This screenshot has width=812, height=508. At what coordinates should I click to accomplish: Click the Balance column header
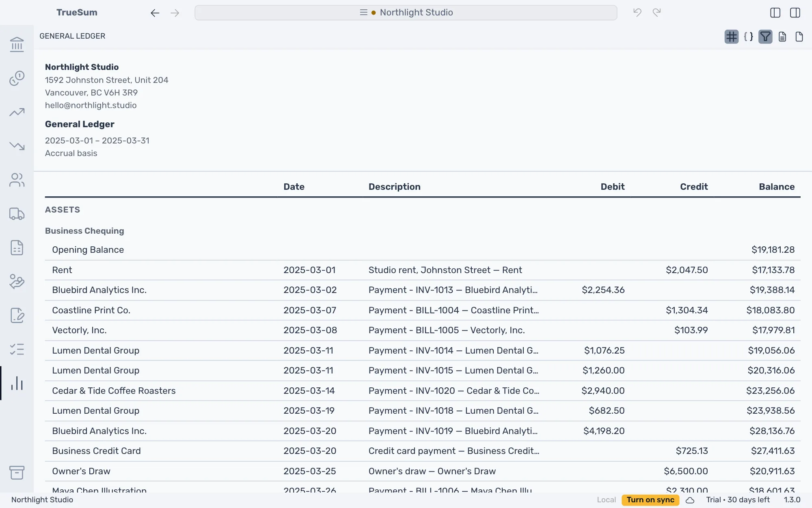[x=777, y=187]
